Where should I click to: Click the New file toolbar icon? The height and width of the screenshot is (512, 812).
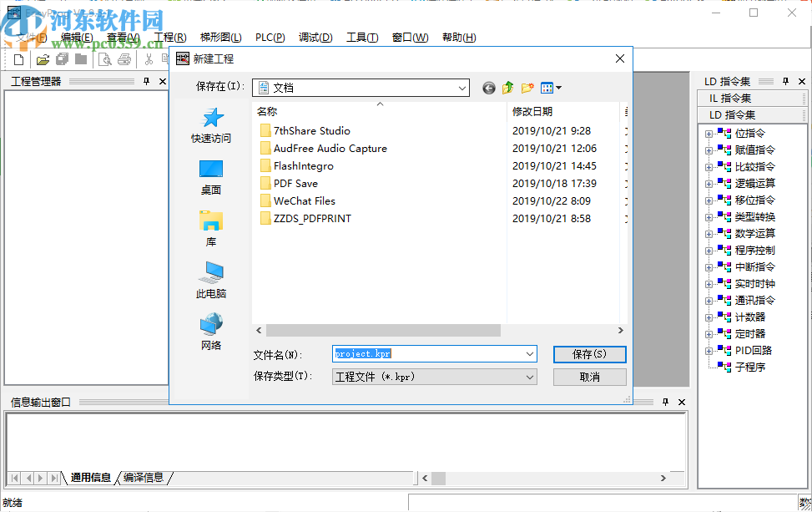(18, 59)
